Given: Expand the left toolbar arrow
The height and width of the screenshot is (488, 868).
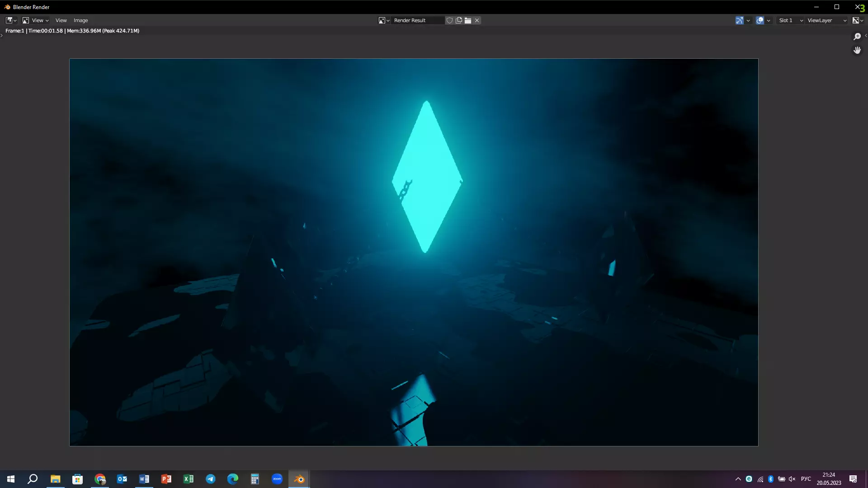Looking at the screenshot, I should point(2,35).
